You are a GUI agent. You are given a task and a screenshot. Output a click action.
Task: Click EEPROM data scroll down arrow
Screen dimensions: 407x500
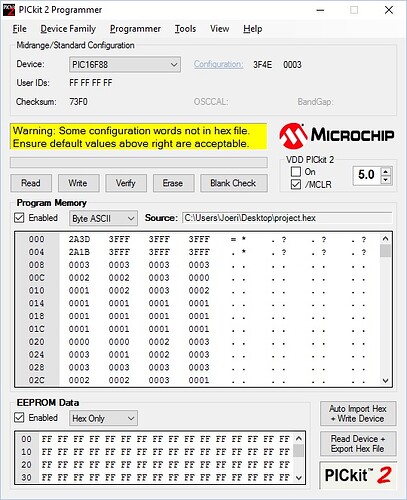click(x=299, y=478)
